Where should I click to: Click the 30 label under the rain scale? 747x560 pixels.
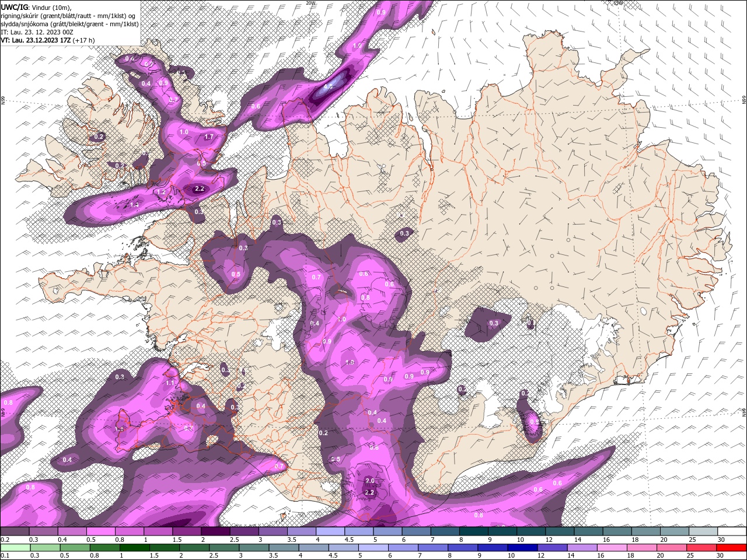tap(720, 555)
